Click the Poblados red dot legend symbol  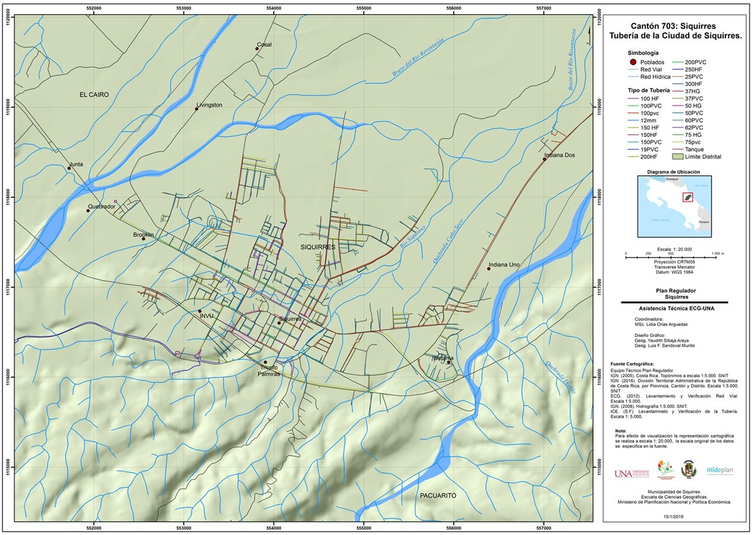pos(632,62)
